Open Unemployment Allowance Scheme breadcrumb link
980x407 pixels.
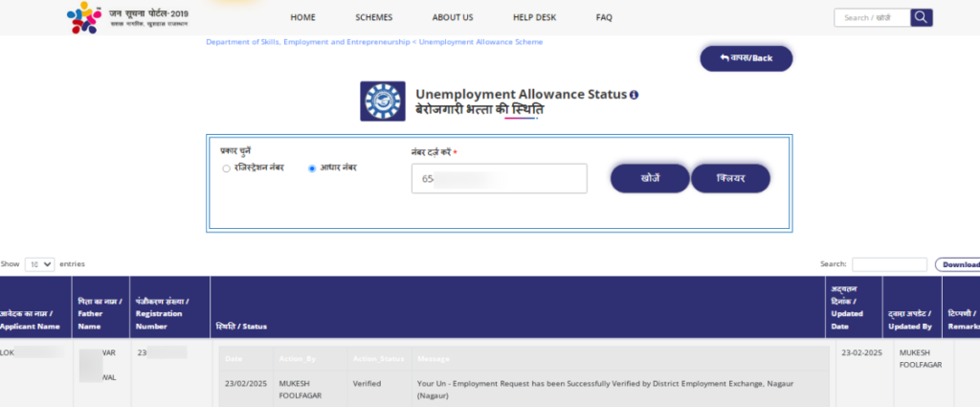480,42
